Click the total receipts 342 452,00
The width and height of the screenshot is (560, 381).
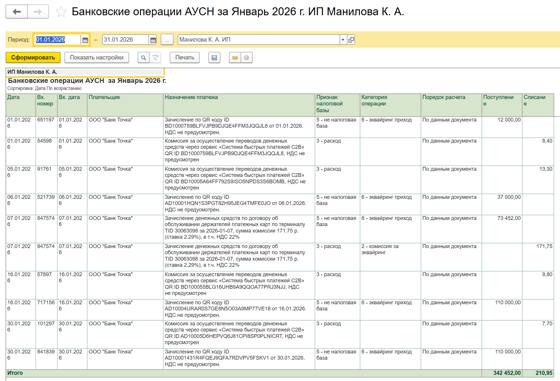(507, 373)
